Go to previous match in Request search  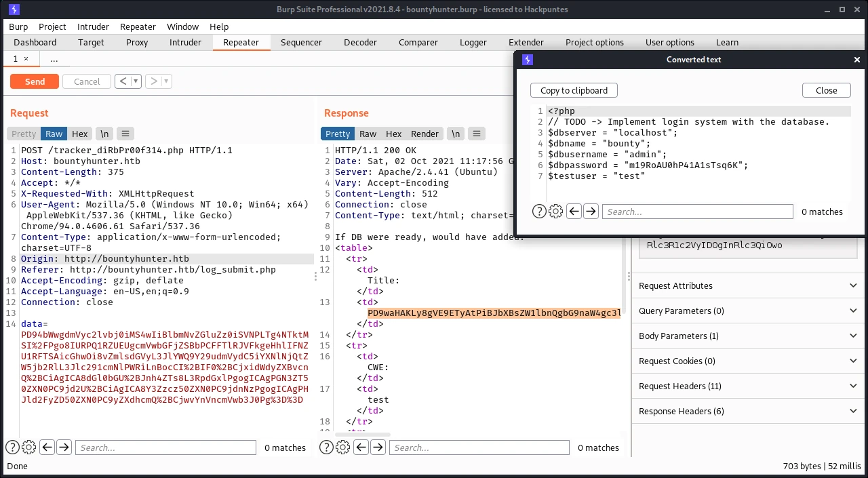click(47, 447)
